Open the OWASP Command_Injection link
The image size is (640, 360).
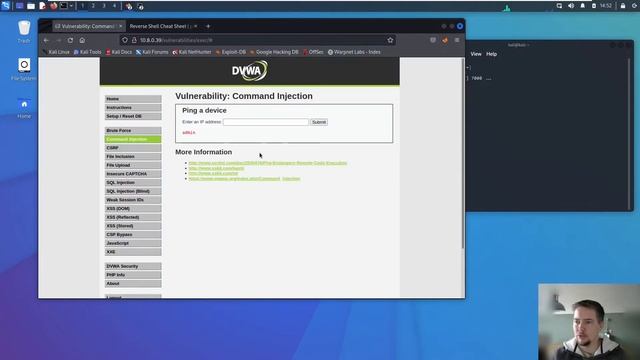point(244,179)
